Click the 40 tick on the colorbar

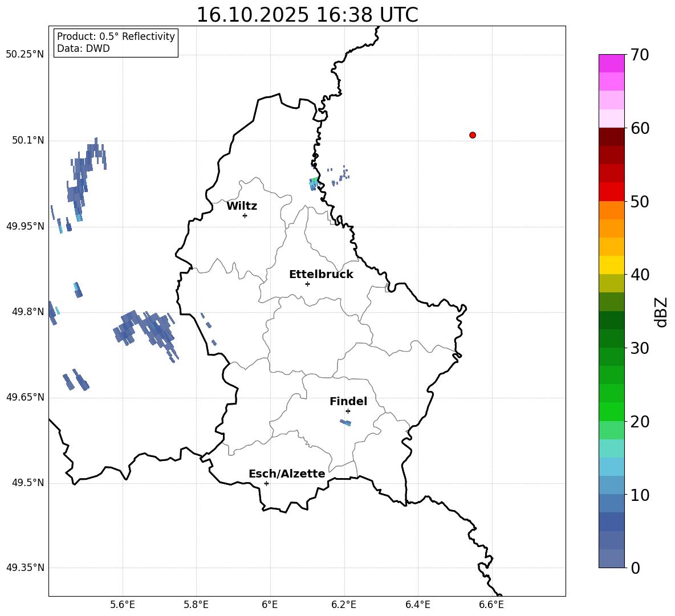tap(640, 275)
